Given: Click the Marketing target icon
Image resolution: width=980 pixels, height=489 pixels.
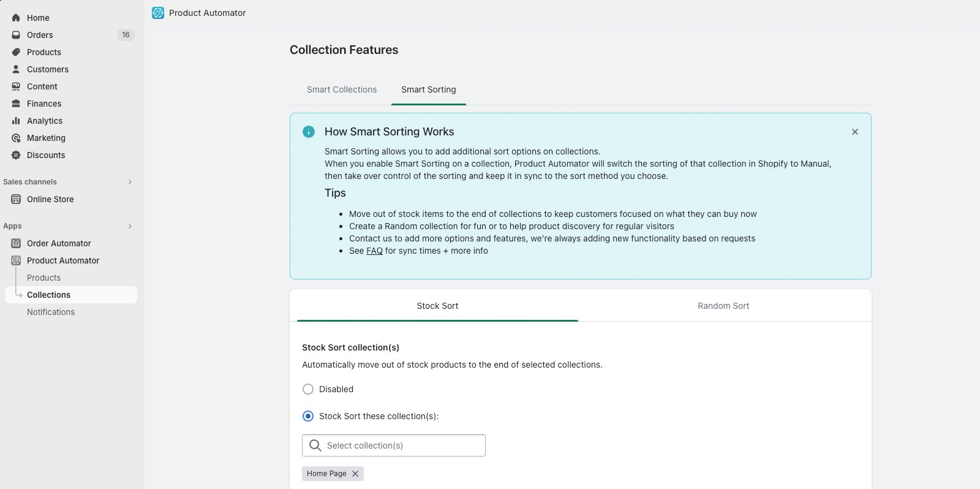Looking at the screenshot, I should click(16, 138).
